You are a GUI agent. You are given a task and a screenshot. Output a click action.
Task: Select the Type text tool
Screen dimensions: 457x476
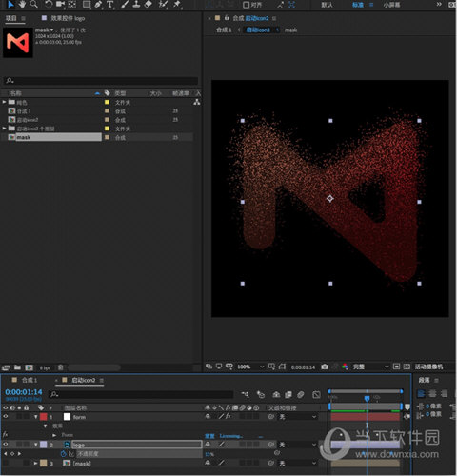pyautogui.click(x=110, y=4)
